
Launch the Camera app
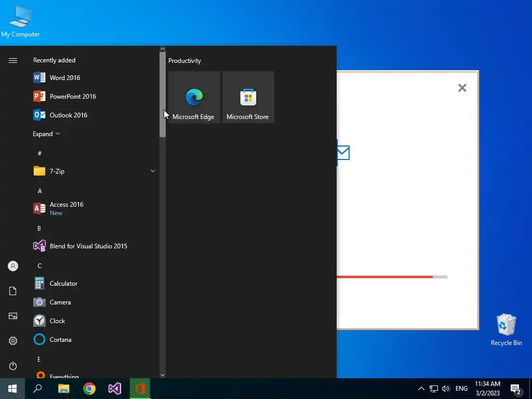(95, 302)
